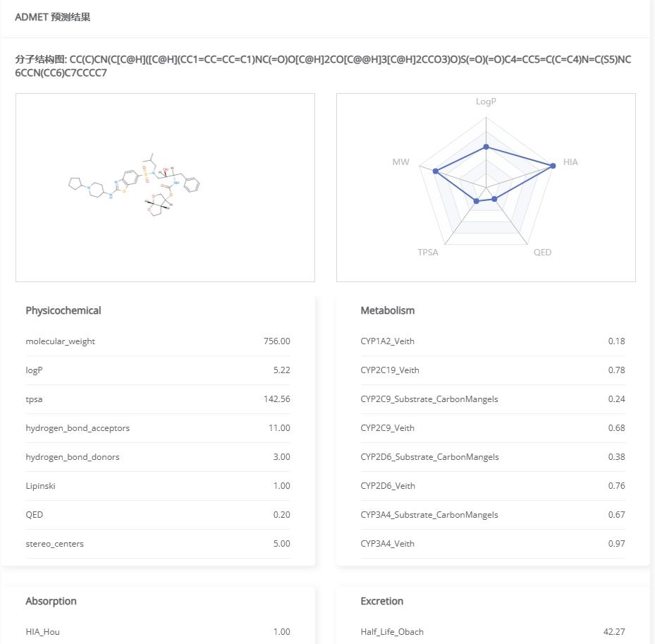Click the ADMET 预测结果 header title
Viewport: 655px width, 644px height.
(x=53, y=17)
